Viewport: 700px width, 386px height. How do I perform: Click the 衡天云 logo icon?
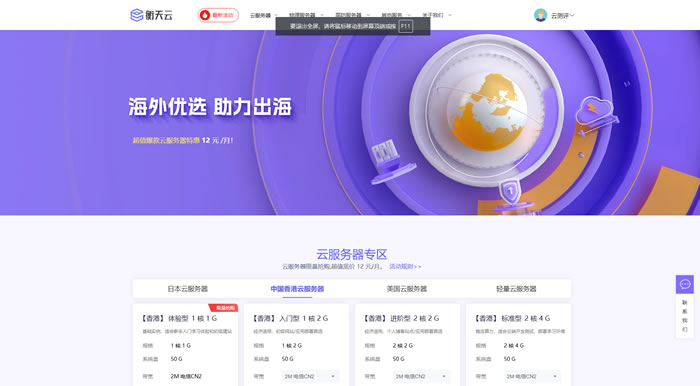(136, 15)
